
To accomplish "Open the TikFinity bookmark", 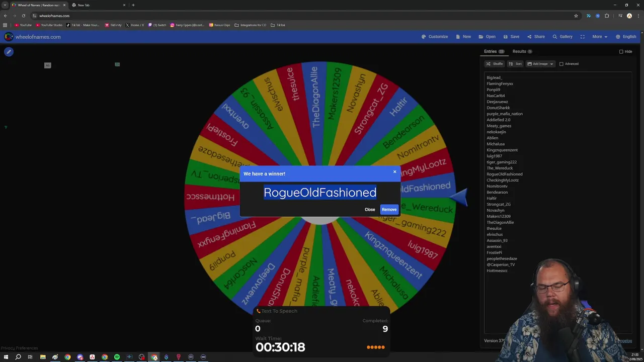I will 113,25.
